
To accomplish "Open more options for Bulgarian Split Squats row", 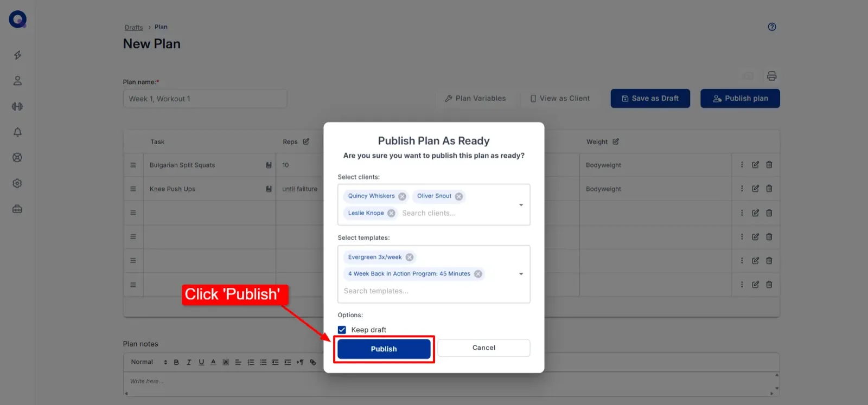I will click(742, 165).
